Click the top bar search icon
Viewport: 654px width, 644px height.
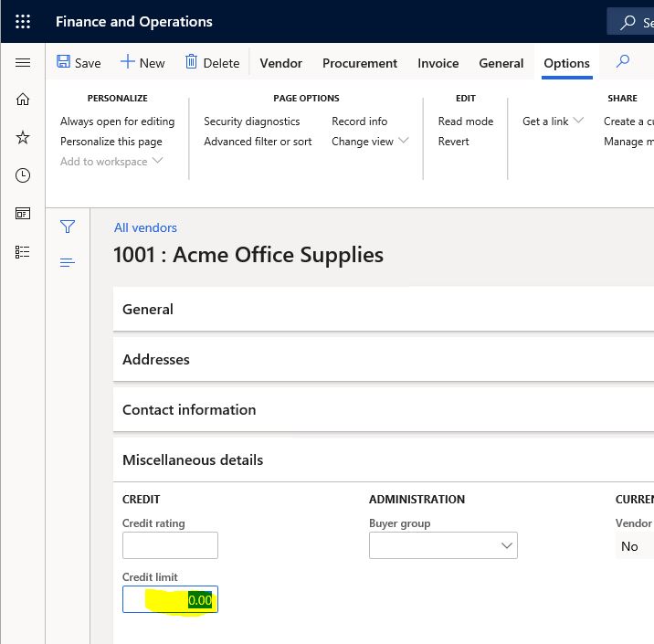628,22
